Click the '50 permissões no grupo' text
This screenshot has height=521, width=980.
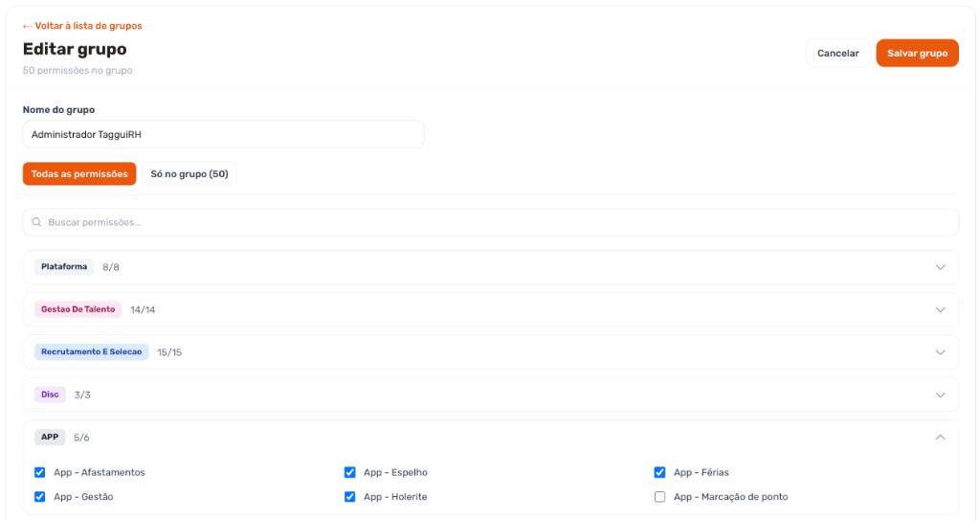pyautogui.click(x=78, y=70)
